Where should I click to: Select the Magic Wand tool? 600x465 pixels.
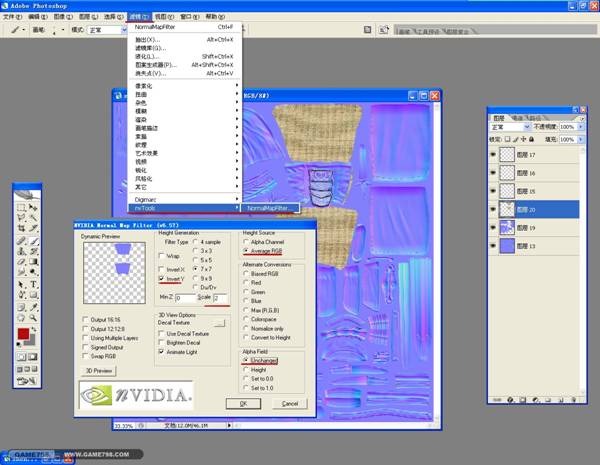33,217
